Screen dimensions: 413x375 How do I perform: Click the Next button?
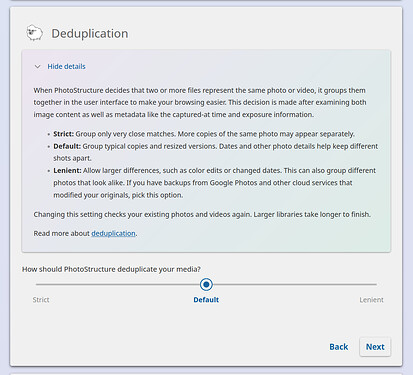[x=375, y=347]
